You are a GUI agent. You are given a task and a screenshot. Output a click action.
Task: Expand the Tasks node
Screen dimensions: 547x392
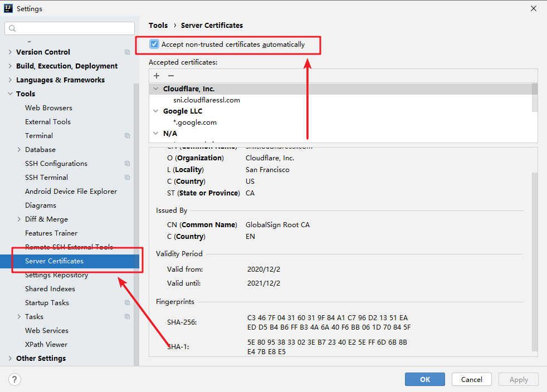19,317
